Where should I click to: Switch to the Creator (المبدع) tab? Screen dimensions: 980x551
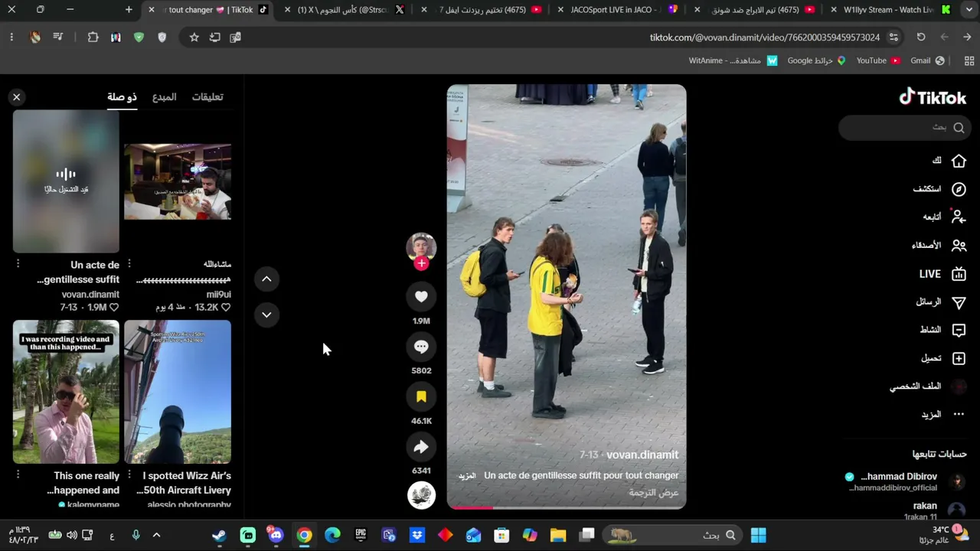tap(164, 97)
